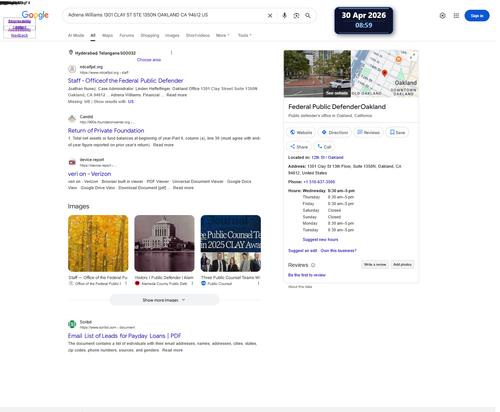This screenshot has height=412, width=500.
Task: Open the History Public Defender building thumbnail
Action: point(164,243)
